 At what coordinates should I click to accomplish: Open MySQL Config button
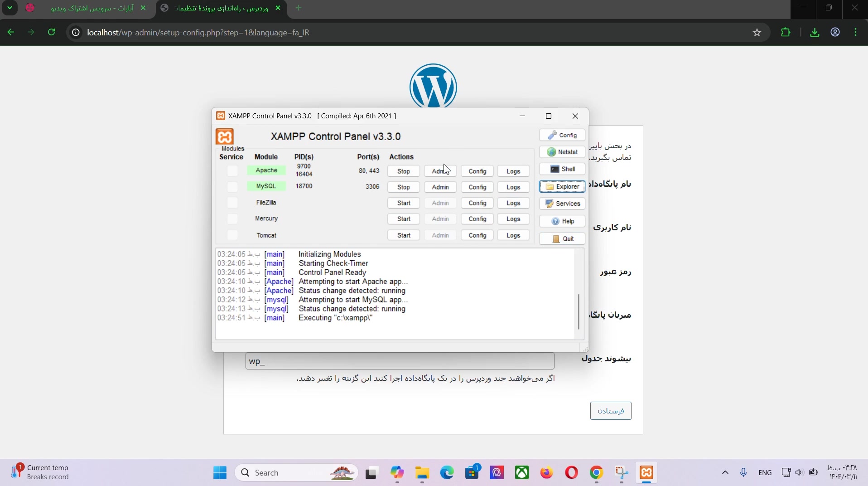[x=477, y=187]
